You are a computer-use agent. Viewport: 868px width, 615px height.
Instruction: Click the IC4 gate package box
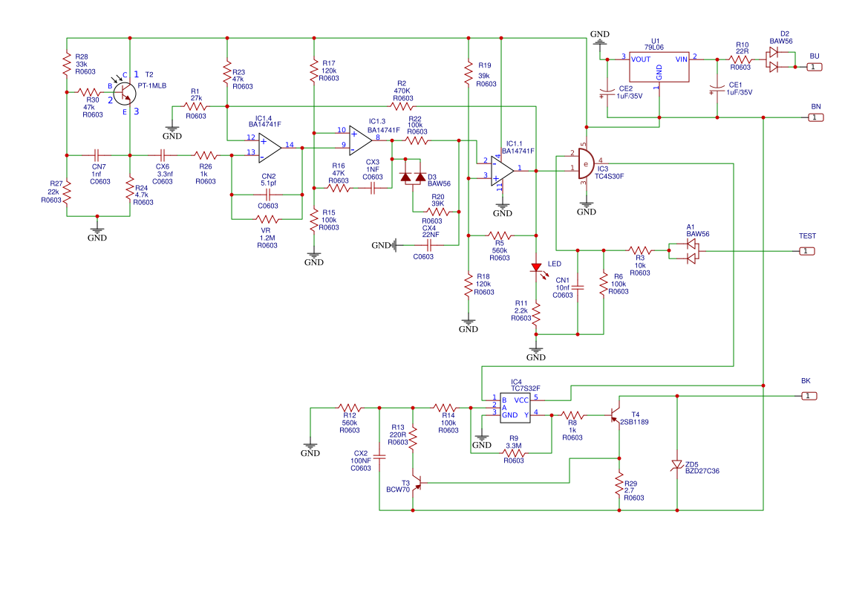coord(515,408)
